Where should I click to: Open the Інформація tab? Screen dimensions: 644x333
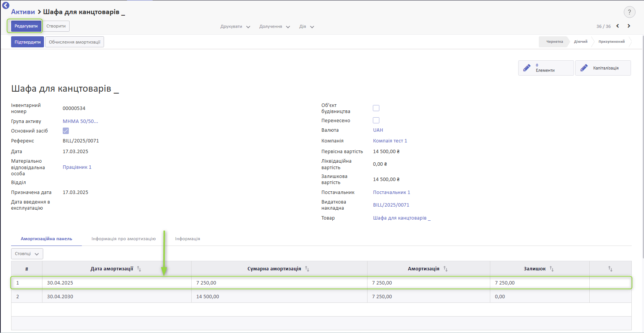[187, 239]
